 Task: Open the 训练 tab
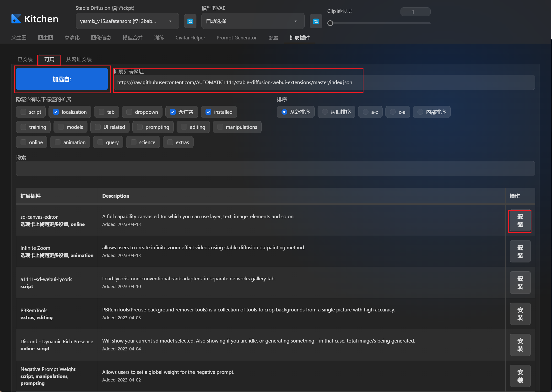[159, 38]
